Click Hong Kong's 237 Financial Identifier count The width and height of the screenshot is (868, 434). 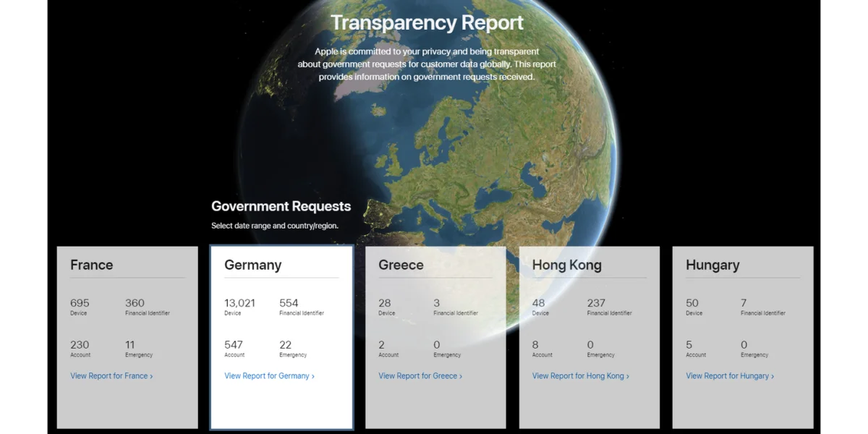[x=596, y=303]
